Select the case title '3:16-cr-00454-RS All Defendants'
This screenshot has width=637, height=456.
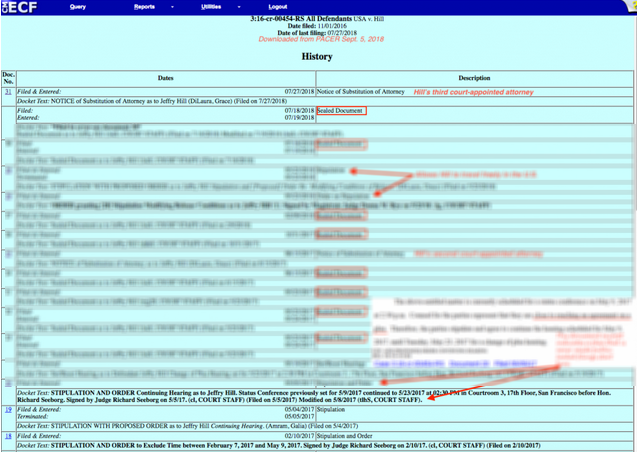[301, 19]
